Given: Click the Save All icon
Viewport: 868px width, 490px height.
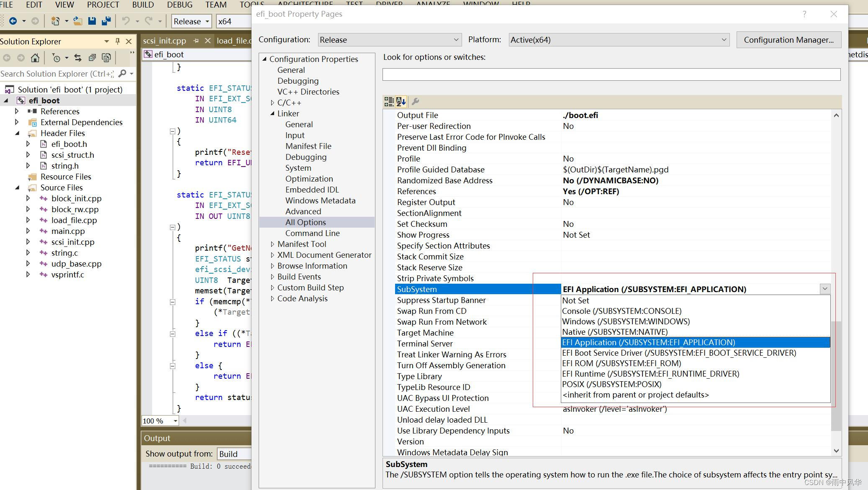Looking at the screenshot, I should [106, 21].
